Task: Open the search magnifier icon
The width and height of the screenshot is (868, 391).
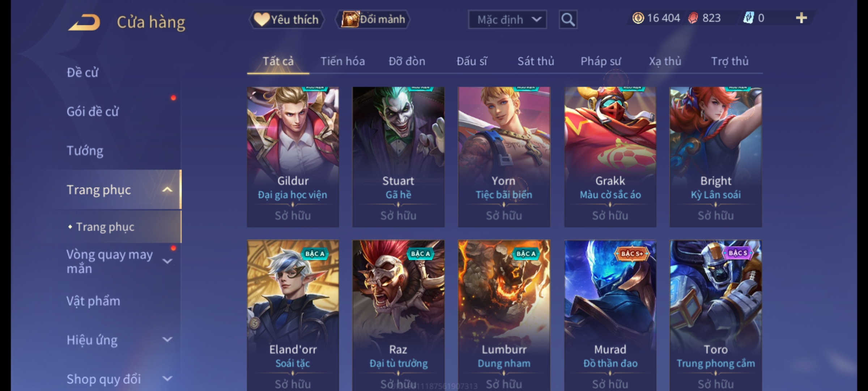Action: coord(568,20)
